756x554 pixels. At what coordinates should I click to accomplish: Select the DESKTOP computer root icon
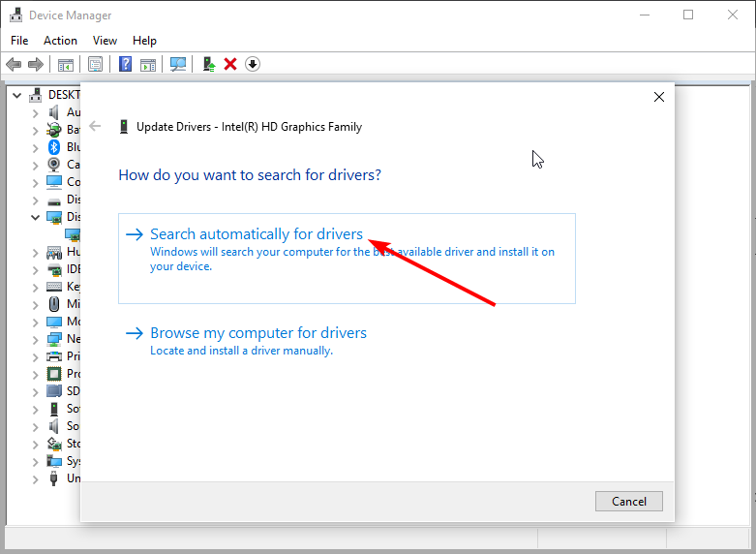point(35,95)
